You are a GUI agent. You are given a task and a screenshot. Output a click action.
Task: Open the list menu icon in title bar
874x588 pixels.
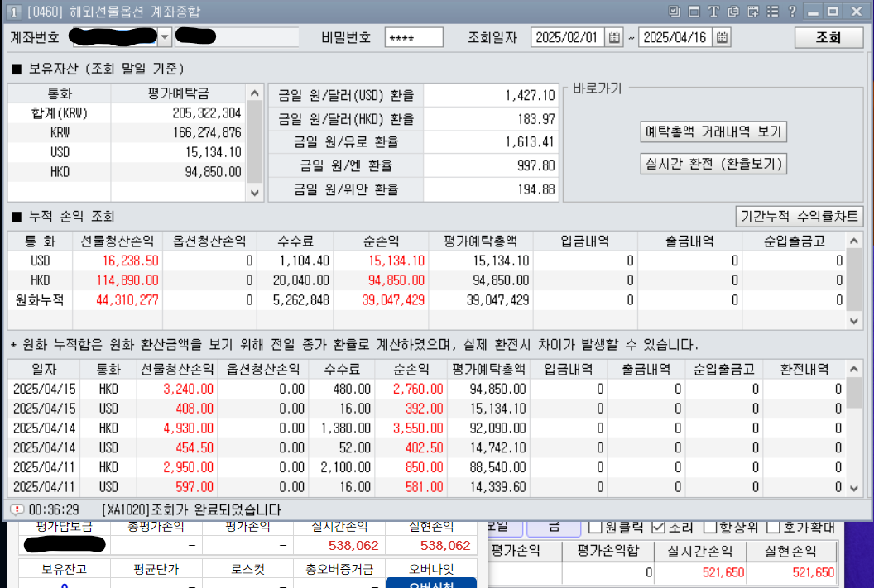tap(772, 11)
